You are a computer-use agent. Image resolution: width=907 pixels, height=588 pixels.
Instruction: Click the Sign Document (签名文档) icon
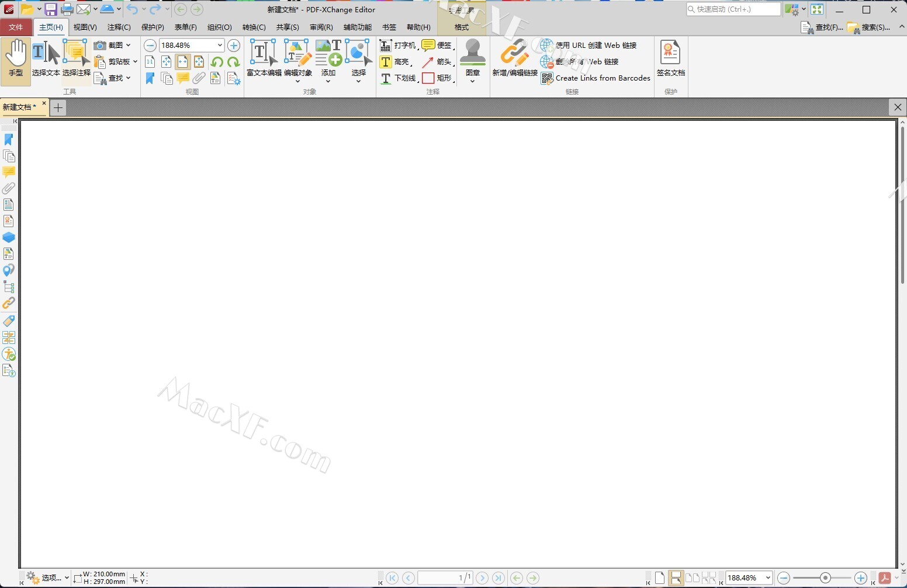coord(670,58)
